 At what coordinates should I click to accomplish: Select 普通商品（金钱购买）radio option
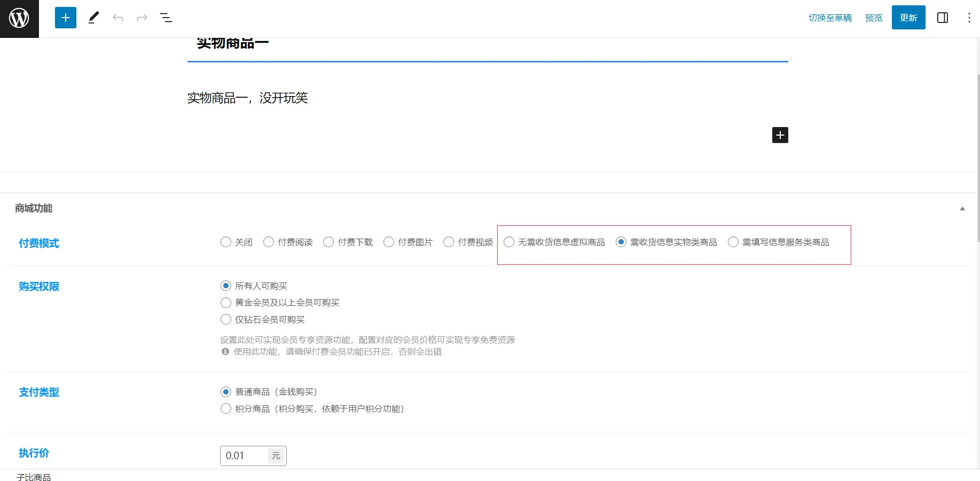coord(226,392)
